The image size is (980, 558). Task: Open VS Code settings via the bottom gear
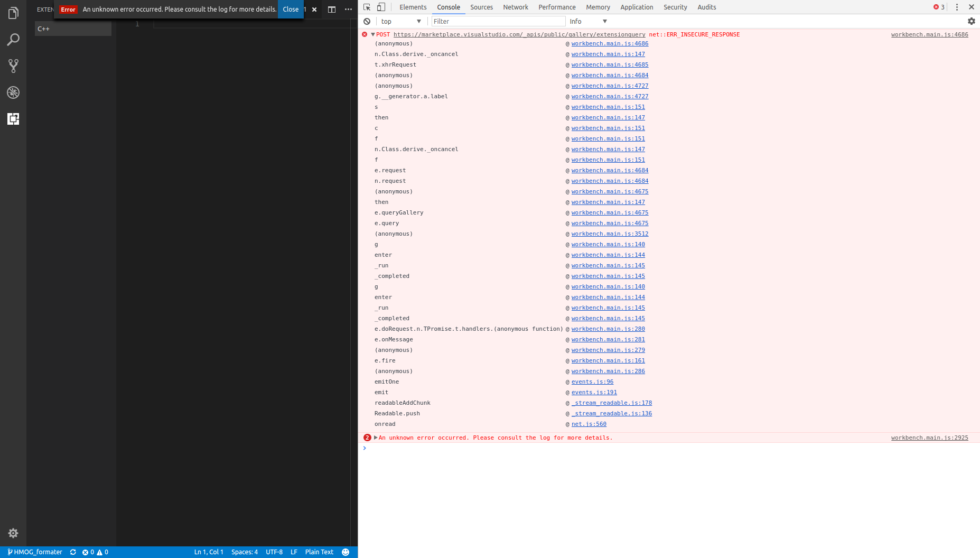13,533
